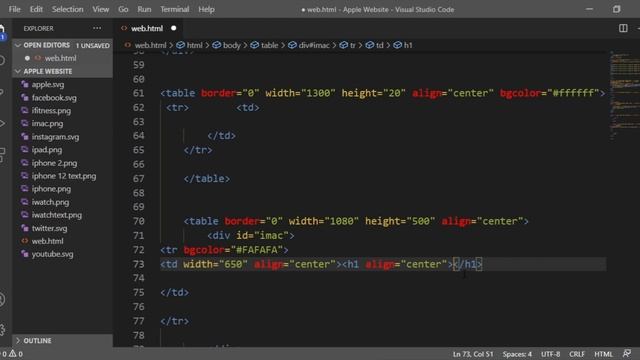Click the </table> tag on line 67
Screen dimensions: 640x360
207,178
